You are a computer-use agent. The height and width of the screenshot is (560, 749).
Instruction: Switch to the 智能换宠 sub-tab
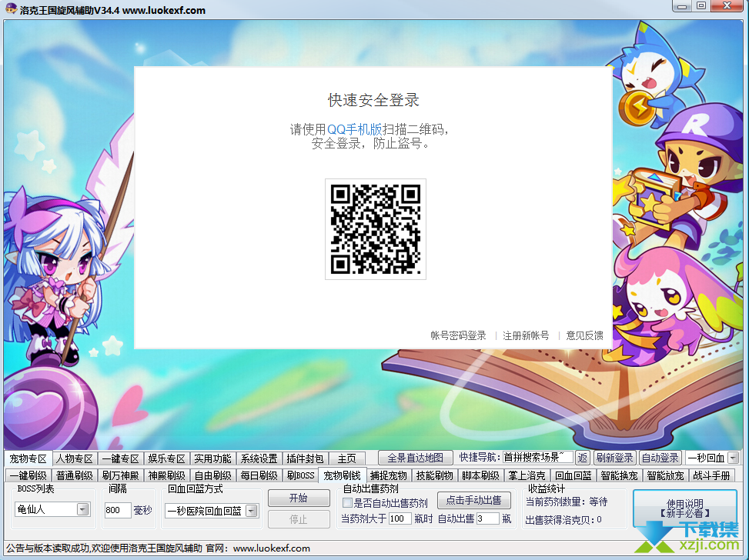pos(620,475)
